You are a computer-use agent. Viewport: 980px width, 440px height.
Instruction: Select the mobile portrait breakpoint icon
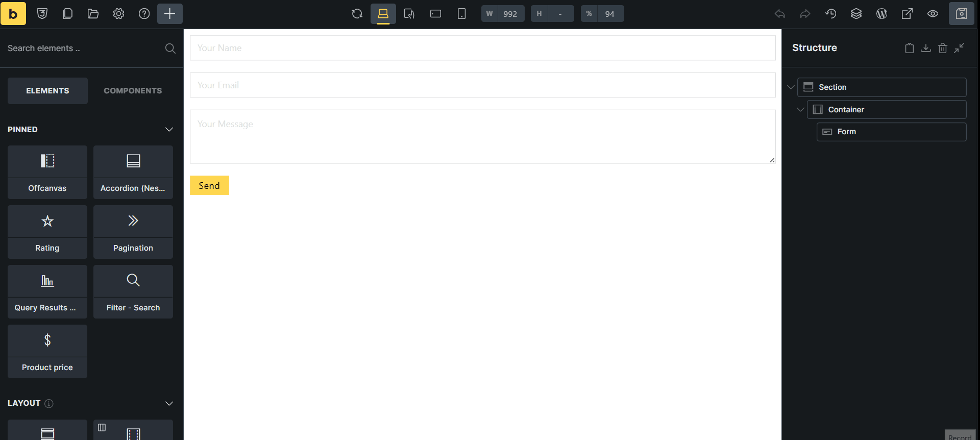coord(461,14)
